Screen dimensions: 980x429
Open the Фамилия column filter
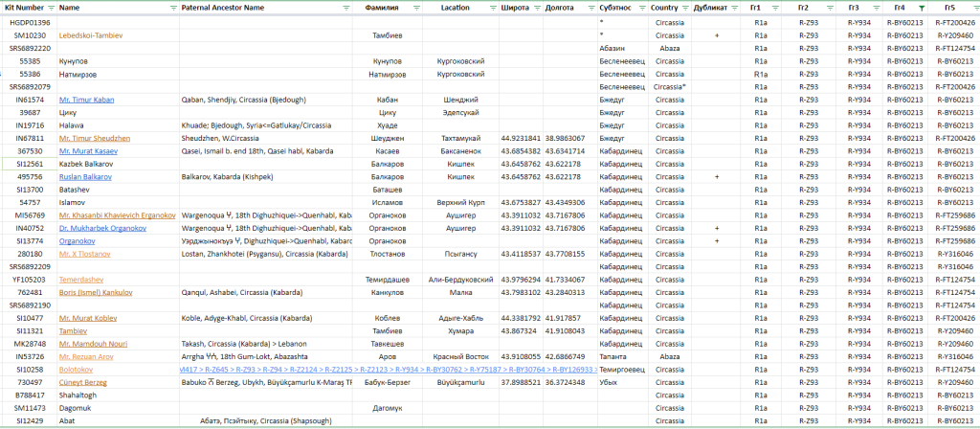416,8
